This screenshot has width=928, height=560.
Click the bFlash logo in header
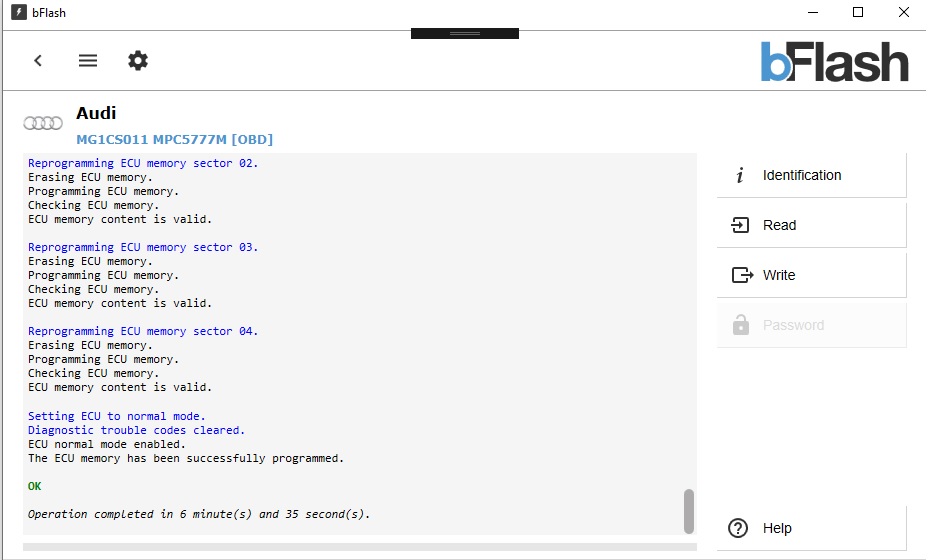pyautogui.click(x=834, y=62)
